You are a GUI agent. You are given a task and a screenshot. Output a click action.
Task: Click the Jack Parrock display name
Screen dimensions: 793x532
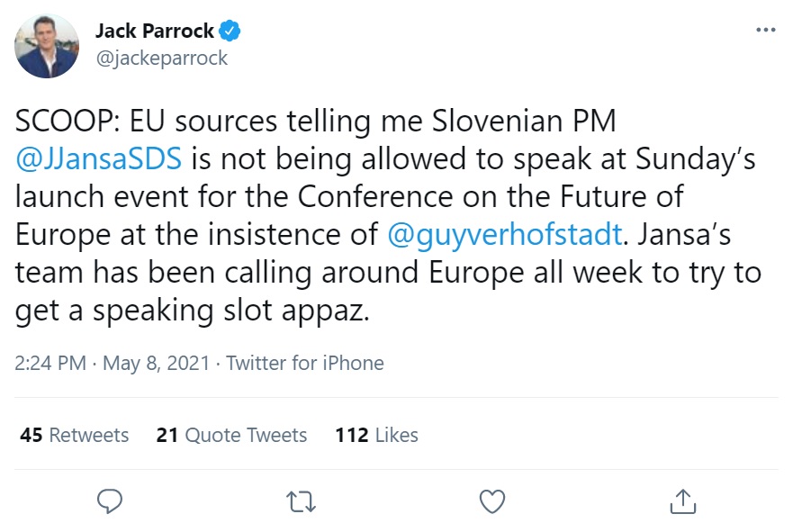tap(155, 32)
